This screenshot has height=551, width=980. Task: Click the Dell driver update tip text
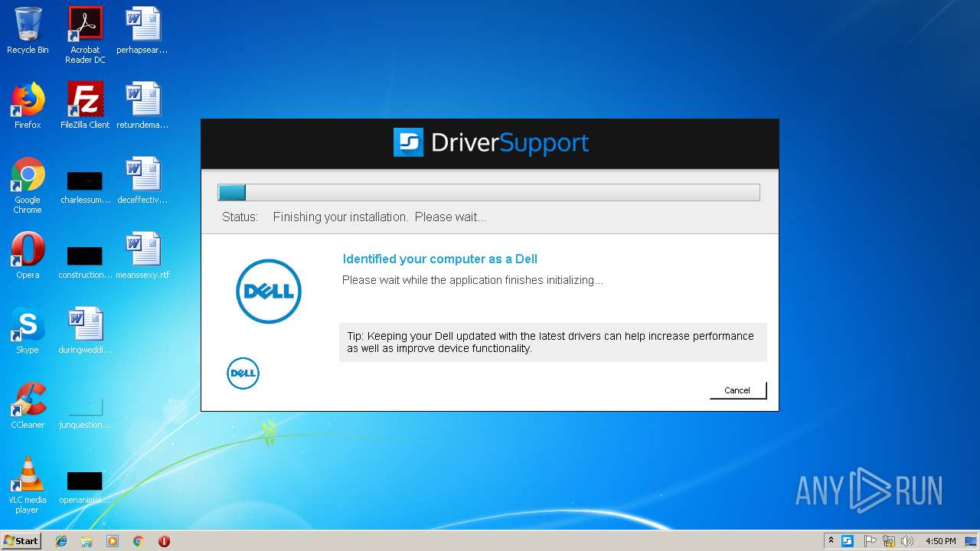coord(550,342)
